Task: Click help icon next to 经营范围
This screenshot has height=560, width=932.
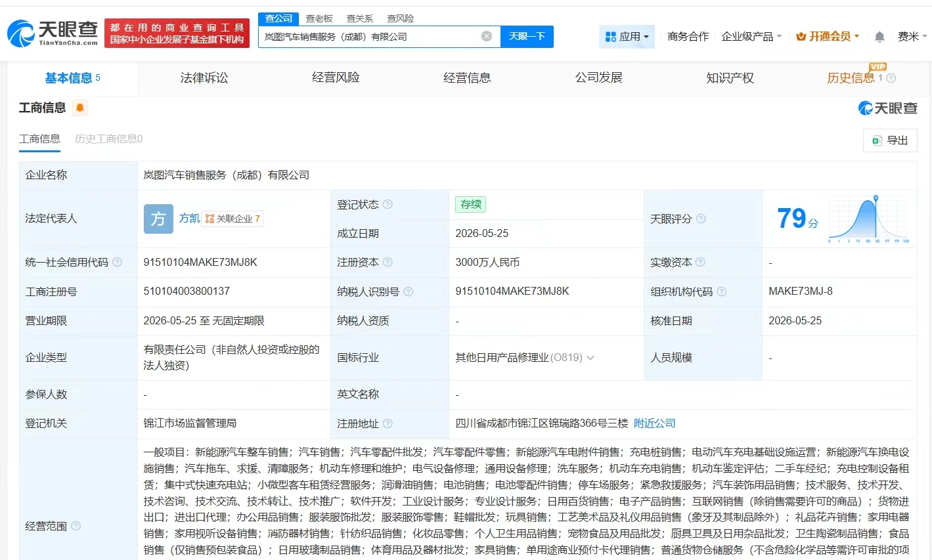Action: (76, 526)
